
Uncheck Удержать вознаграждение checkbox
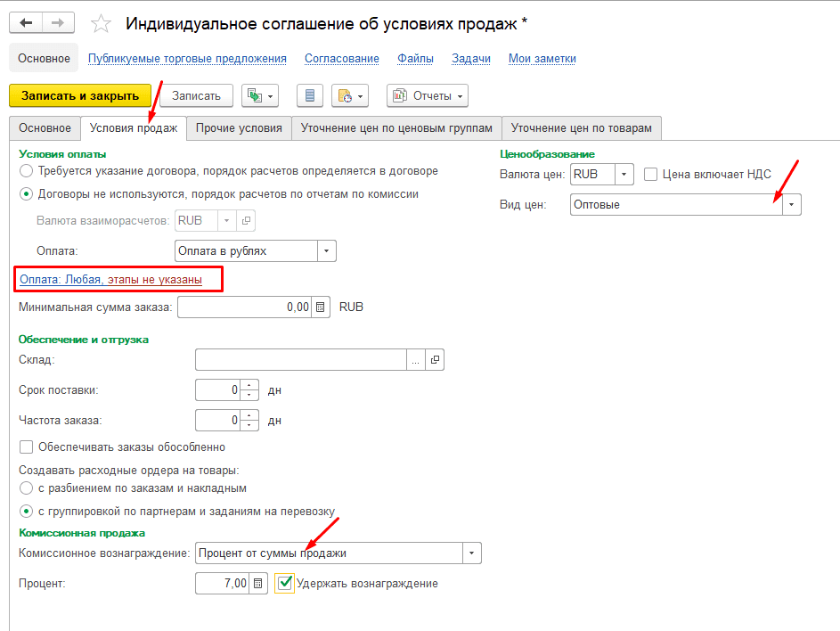coord(285,584)
